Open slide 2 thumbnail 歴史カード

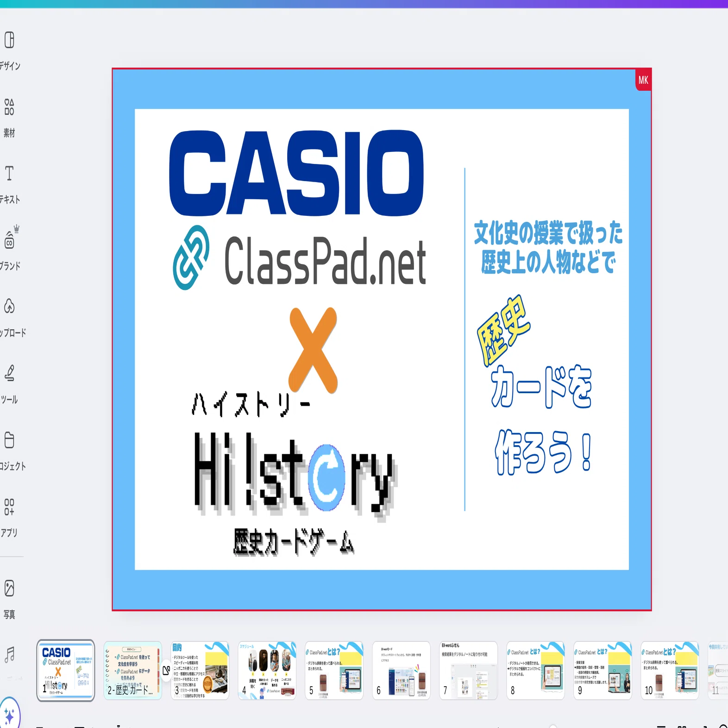133,670
